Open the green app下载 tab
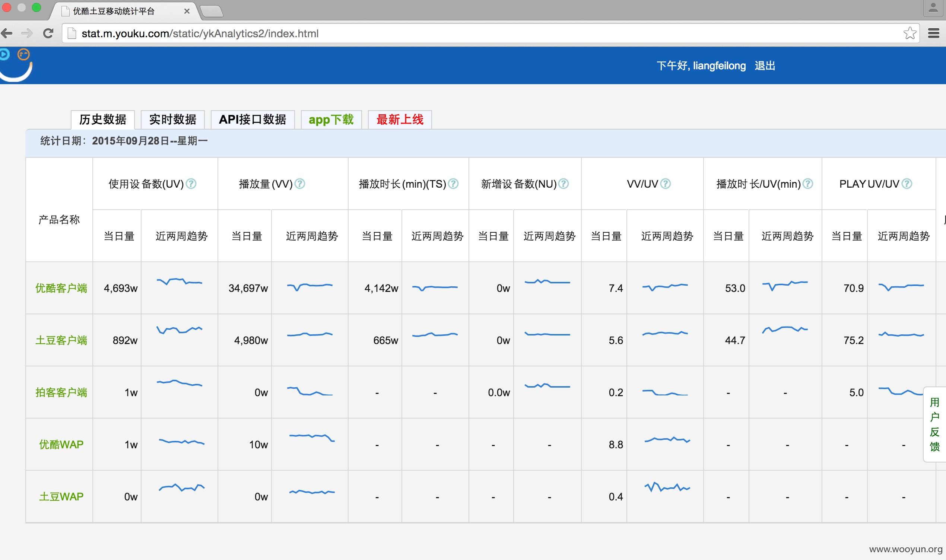 click(331, 120)
